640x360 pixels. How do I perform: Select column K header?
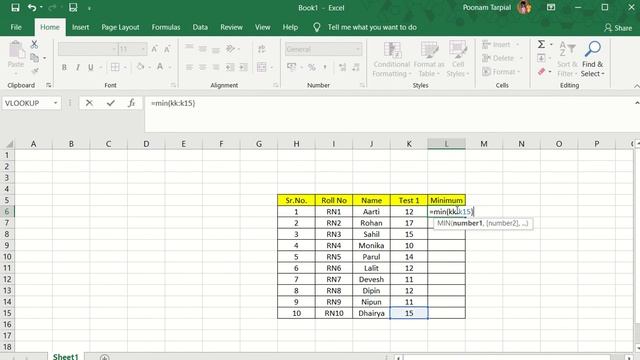[409, 144]
